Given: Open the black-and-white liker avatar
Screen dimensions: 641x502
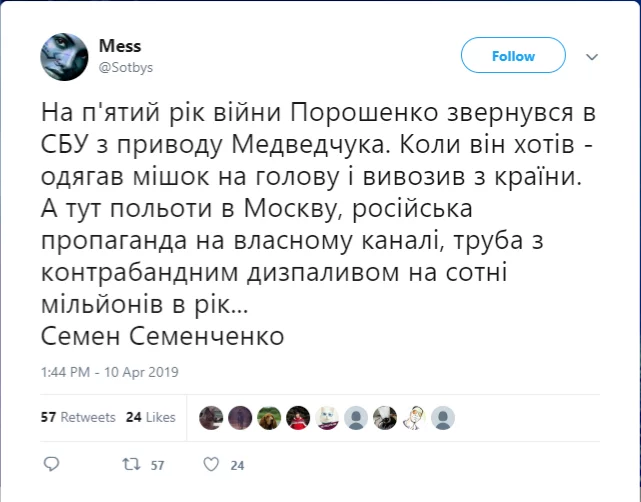Looking at the screenshot, I should [x=385, y=417].
